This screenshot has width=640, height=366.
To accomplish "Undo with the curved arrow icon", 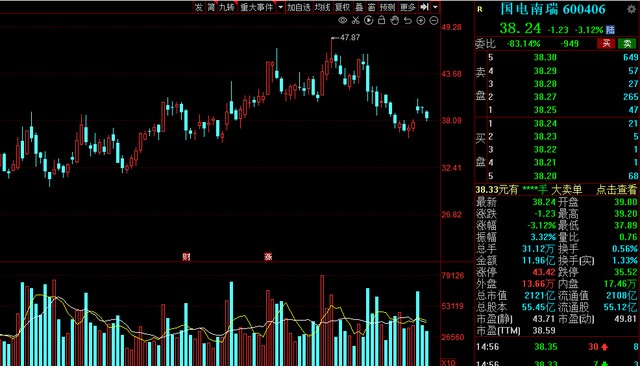I will (x=408, y=20).
